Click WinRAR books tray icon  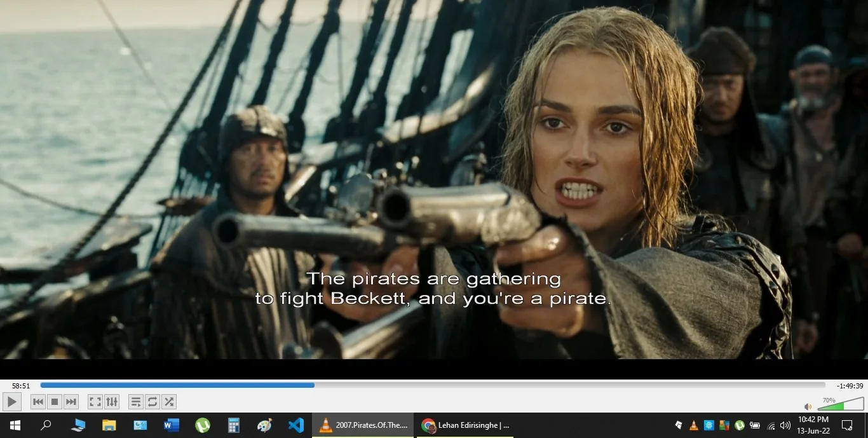coord(724,425)
